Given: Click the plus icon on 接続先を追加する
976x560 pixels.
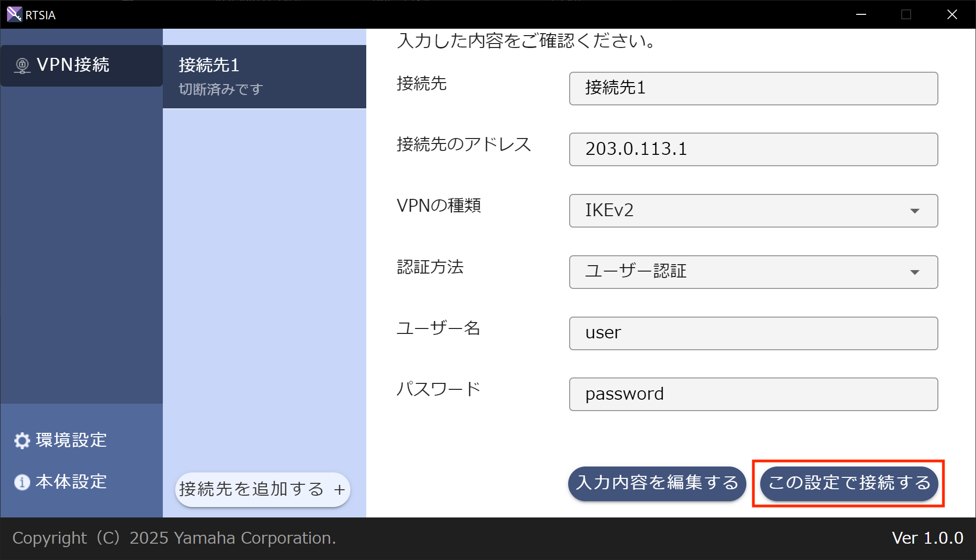Looking at the screenshot, I should click(x=339, y=489).
